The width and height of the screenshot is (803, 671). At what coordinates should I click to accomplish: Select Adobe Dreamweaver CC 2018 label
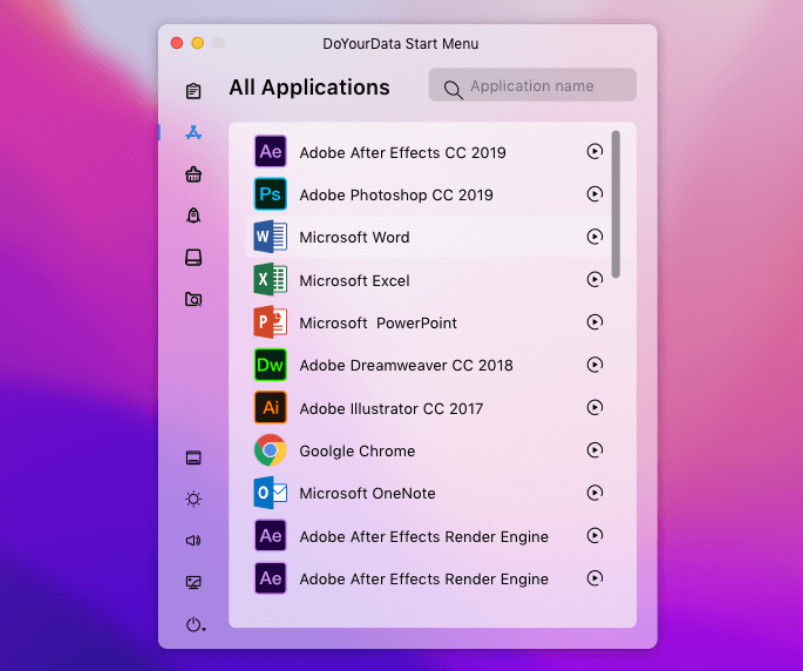point(406,366)
